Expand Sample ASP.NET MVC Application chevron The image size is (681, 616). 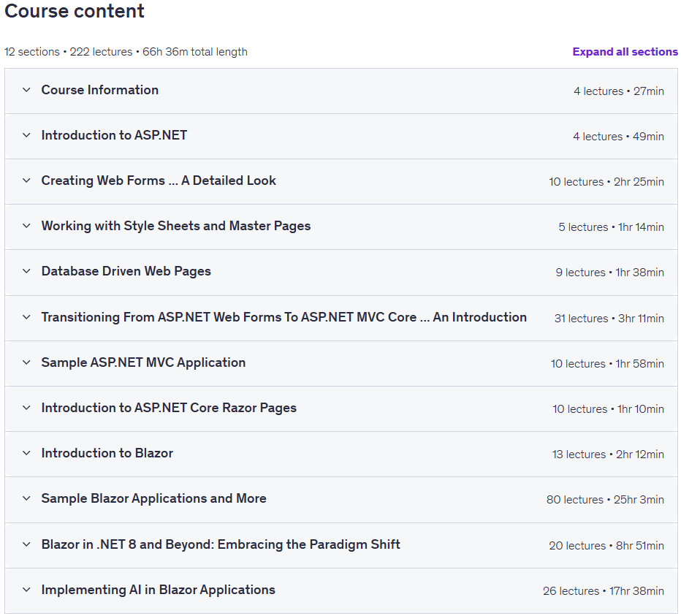(26, 362)
